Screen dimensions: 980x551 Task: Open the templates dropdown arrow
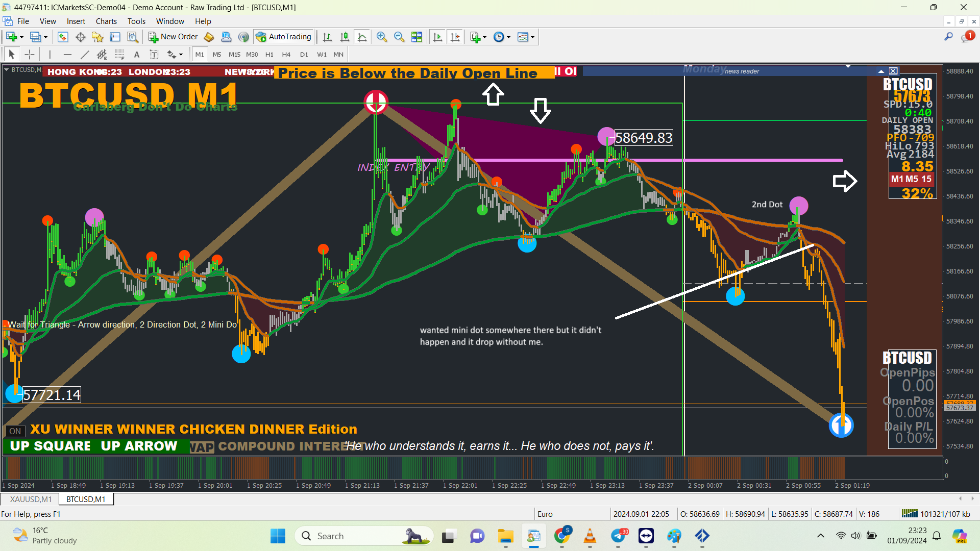pyautogui.click(x=532, y=37)
